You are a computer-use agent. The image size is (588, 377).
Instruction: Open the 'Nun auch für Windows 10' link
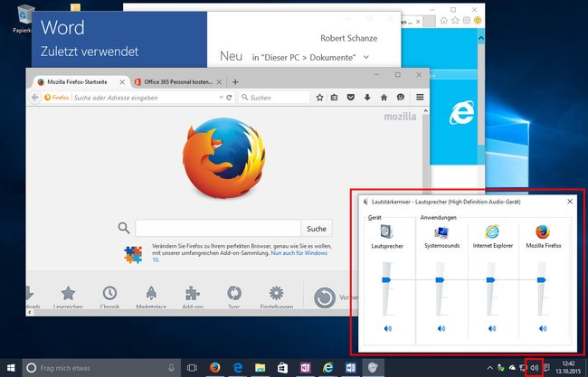299,253
